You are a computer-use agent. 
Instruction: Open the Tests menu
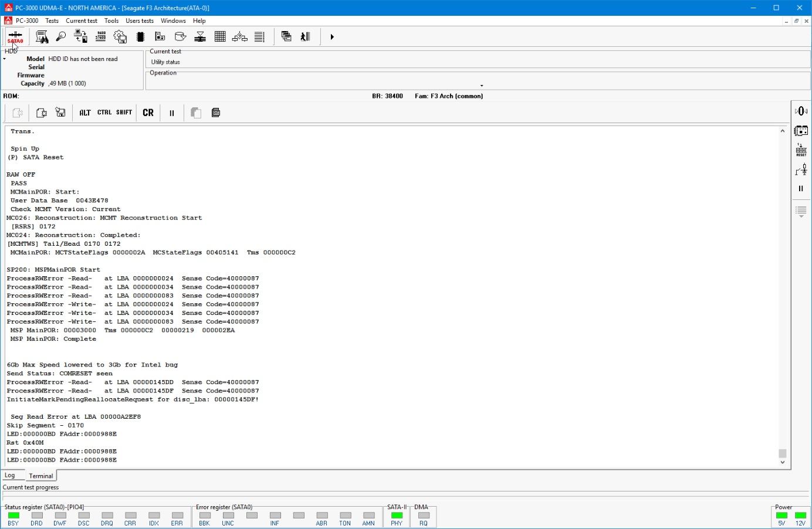[x=52, y=21]
